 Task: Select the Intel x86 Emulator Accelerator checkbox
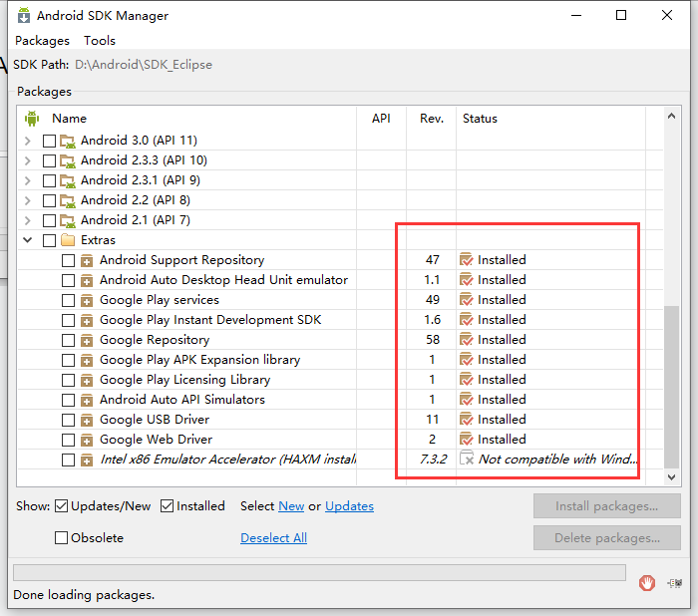(x=68, y=460)
